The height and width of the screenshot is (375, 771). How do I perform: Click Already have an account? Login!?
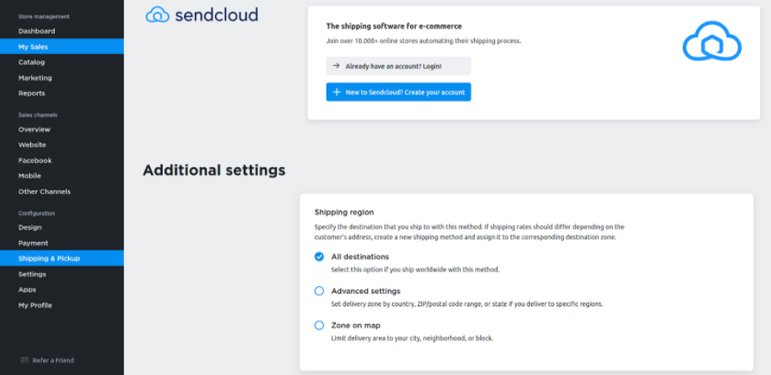398,66
